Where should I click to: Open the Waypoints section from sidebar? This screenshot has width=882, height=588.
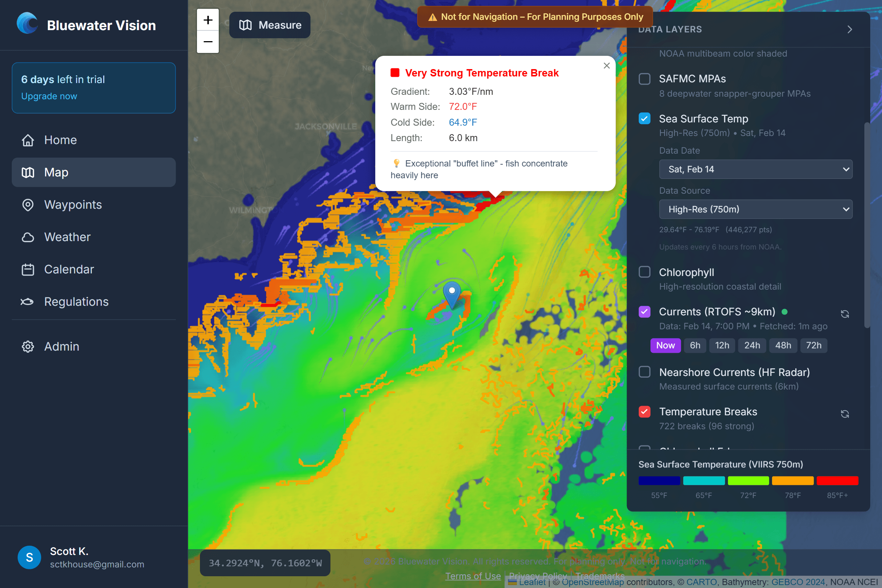73,205
